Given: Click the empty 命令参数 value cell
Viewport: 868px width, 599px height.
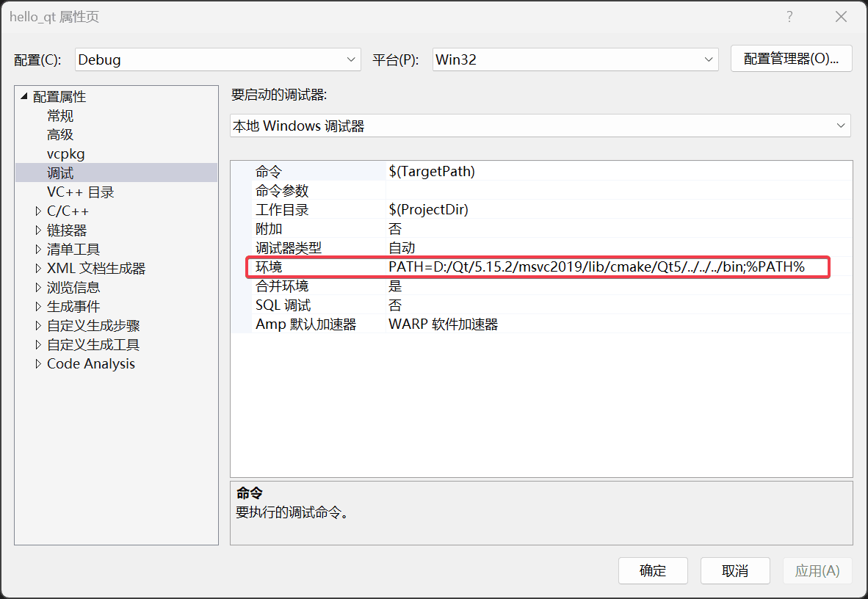Looking at the screenshot, I should pyautogui.click(x=617, y=191).
